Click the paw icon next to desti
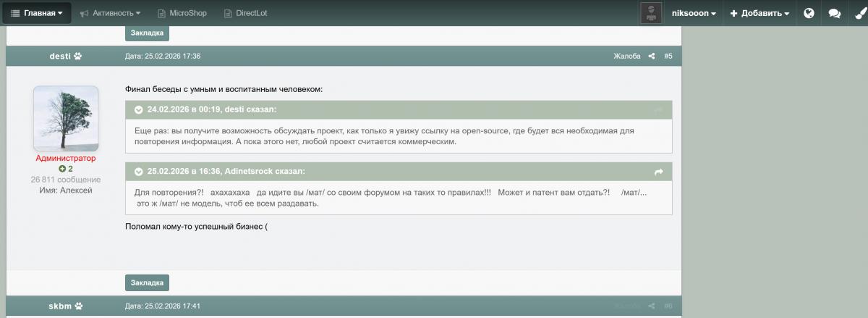Viewport: 868px width, 318px height. [78, 57]
